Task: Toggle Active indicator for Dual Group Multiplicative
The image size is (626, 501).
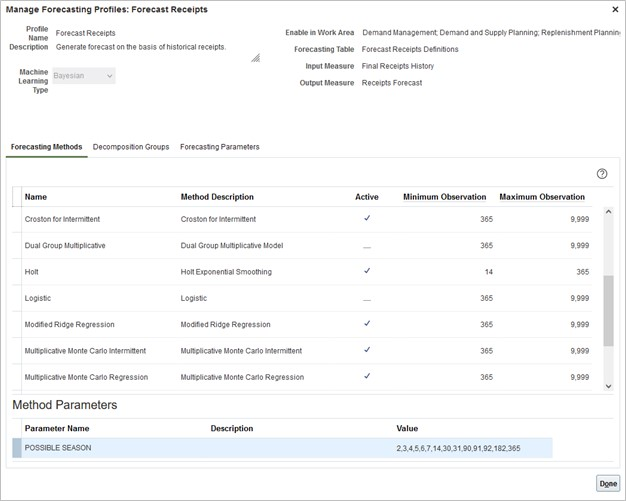Action: (367, 247)
